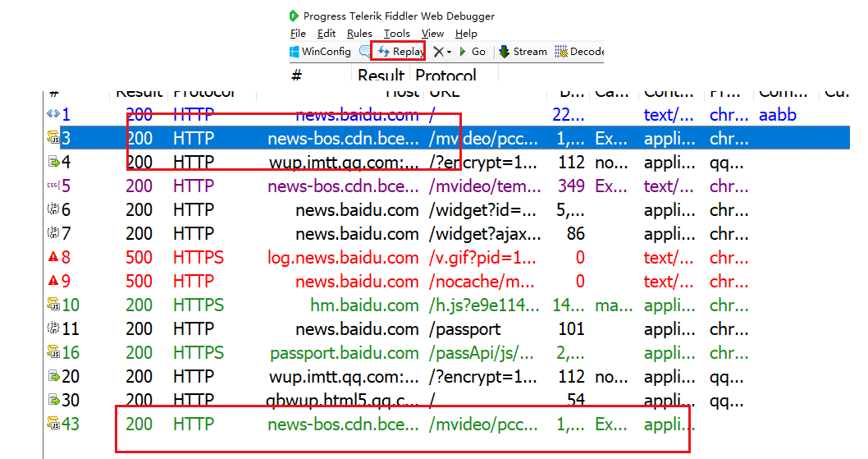Click the script icon of session 10

pos(53,304)
